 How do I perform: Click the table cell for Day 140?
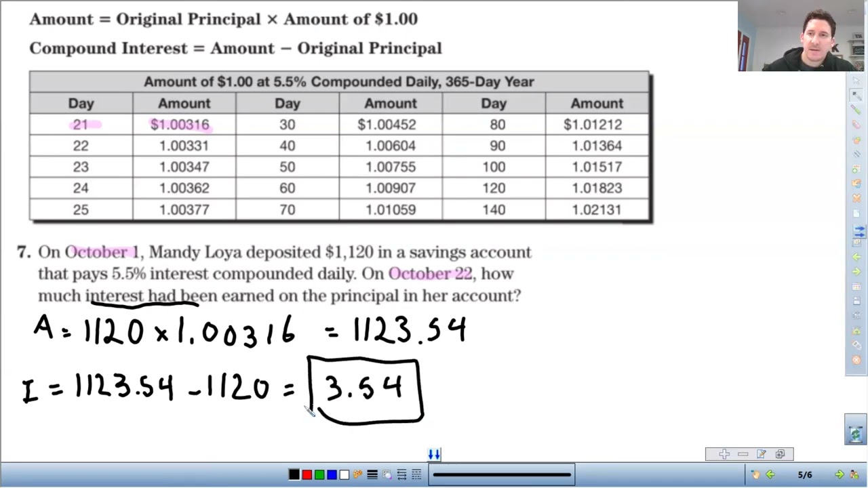pos(494,209)
